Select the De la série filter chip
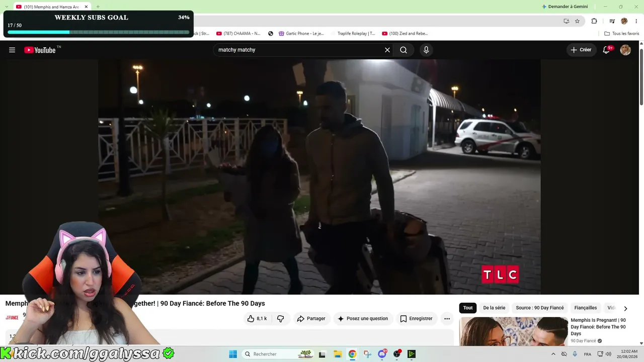This screenshot has width=644, height=362. 494,308
